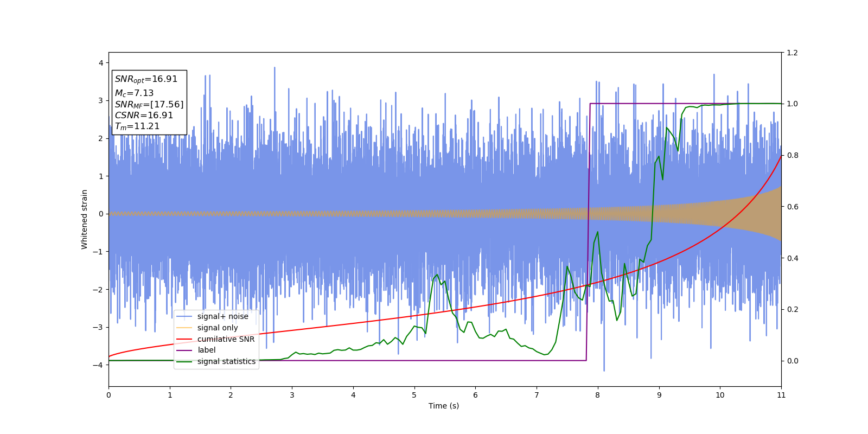Viewport: 868px width, 434px height.
Task: Click the SNRopt=16.91 annotation line
Action: [x=146, y=79]
